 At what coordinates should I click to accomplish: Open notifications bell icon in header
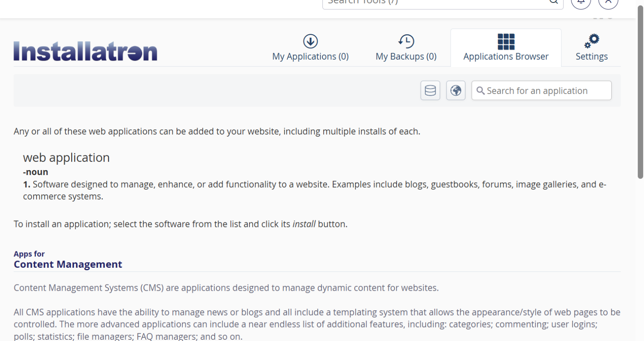tap(581, 2)
